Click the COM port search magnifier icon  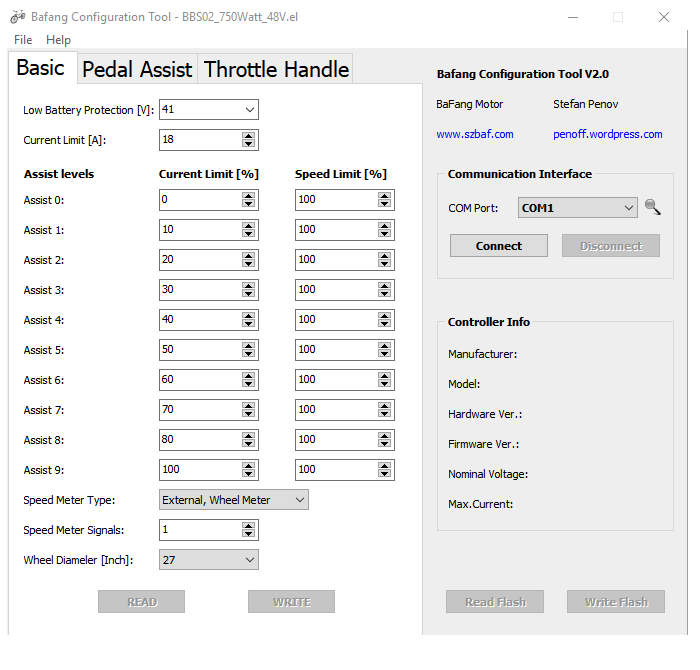click(653, 207)
